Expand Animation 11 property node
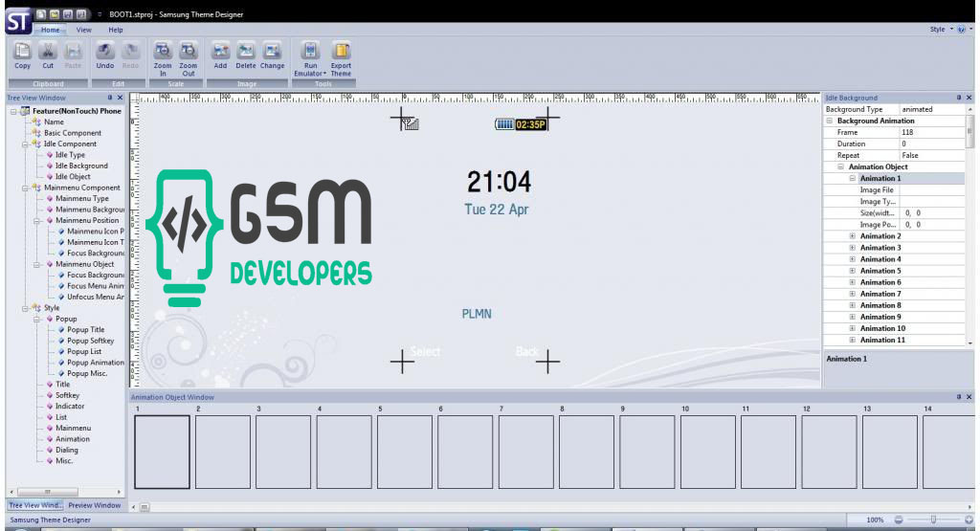This screenshot has height=531, width=980. click(852, 340)
